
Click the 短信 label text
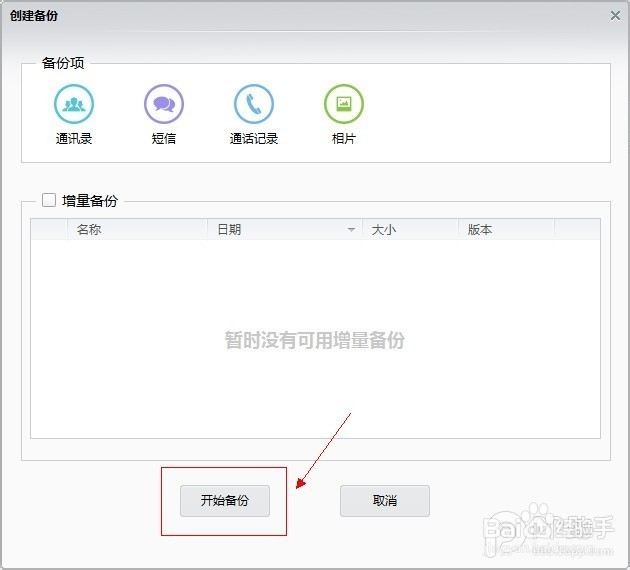tap(164, 139)
